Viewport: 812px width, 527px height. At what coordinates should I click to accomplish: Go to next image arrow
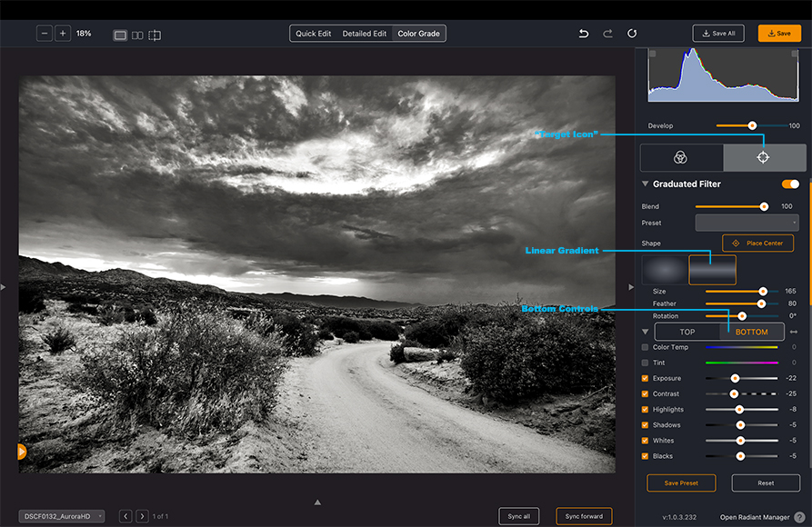click(142, 516)
